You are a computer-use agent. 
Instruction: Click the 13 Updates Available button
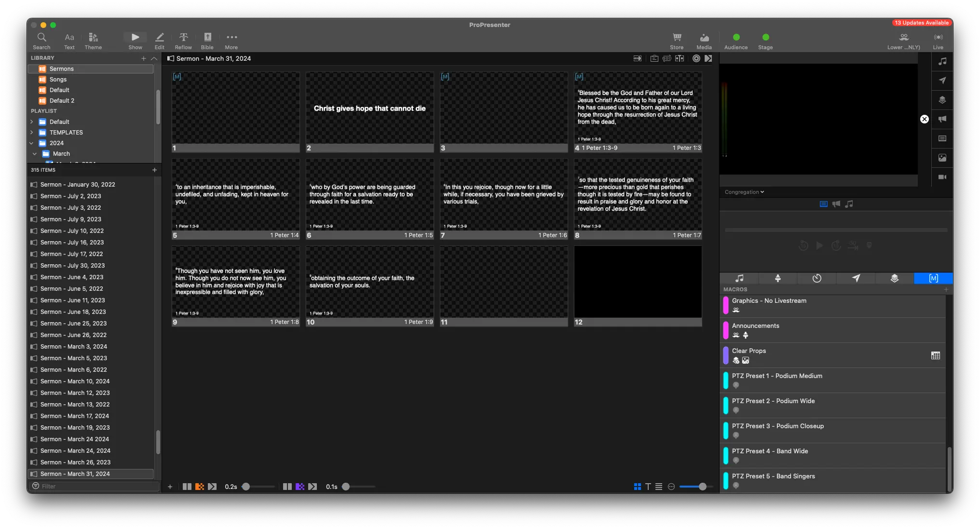pyautogui.click(x=921, y=23)
